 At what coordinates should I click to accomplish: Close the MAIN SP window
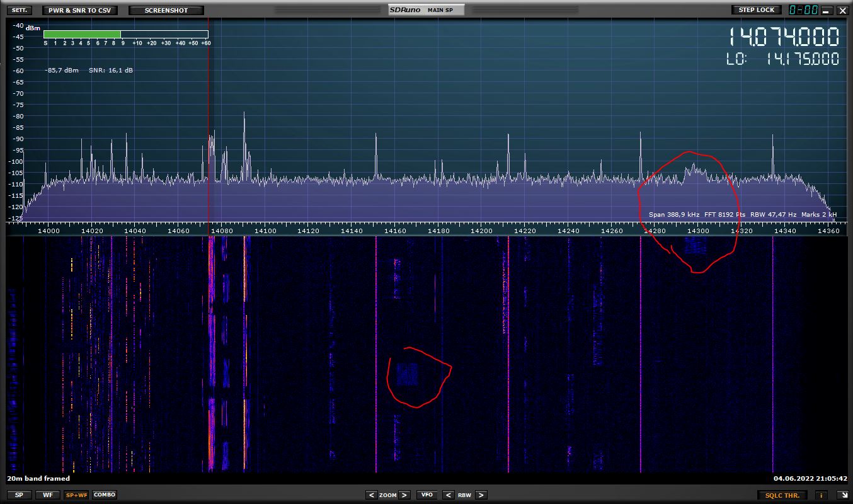tap(842, 11)
